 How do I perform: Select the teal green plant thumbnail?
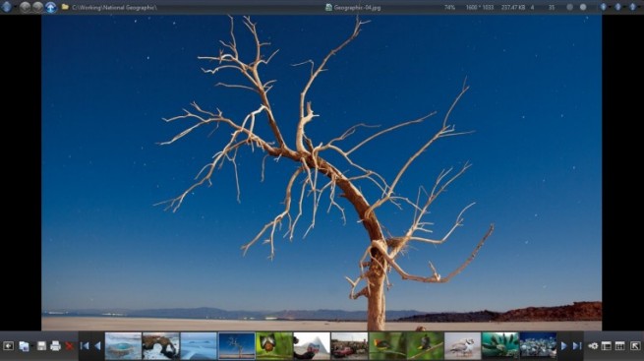pyautogui.click(x=500, y=346)
